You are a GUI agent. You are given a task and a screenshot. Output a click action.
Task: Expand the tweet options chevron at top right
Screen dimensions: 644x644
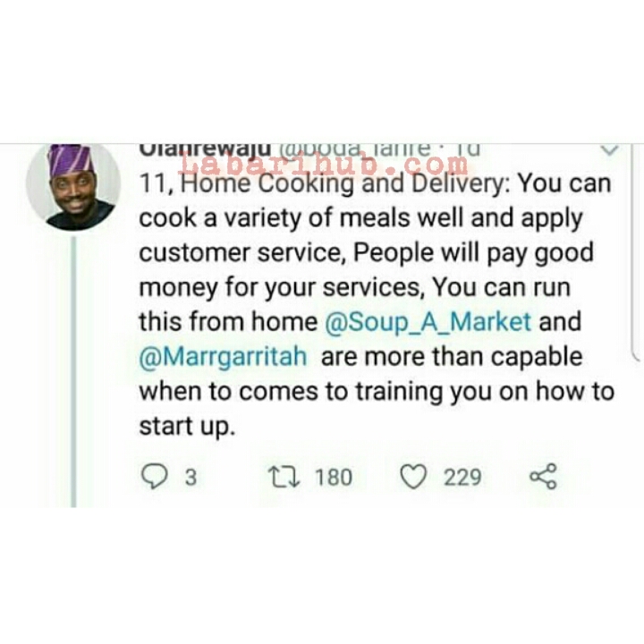pyautogui.click(x=609, y=149)
